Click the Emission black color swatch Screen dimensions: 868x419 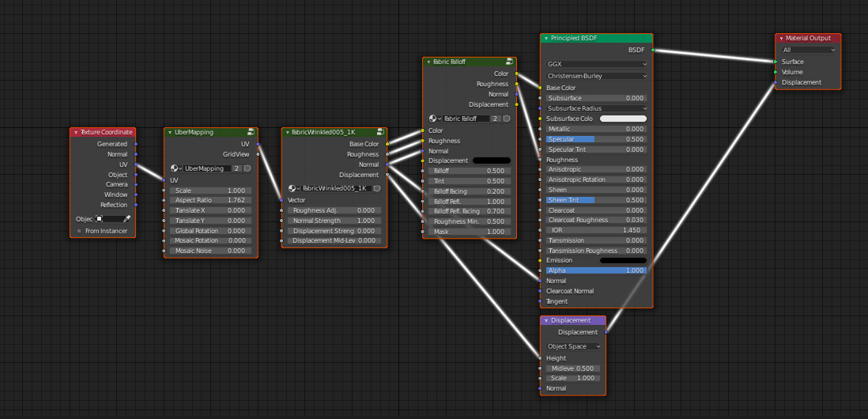pyautogui.click(x=623, y=260)
